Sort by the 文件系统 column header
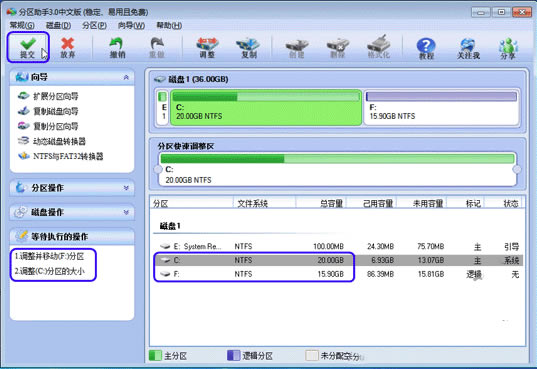 point(264,204)
